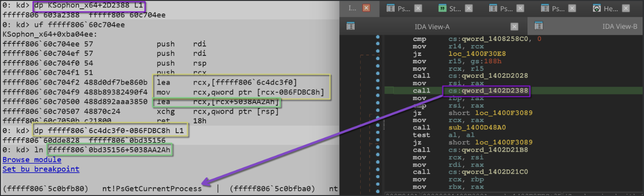Close the 'St...' strings tab
The image size is (644, 196).
[x=469, y=8]
